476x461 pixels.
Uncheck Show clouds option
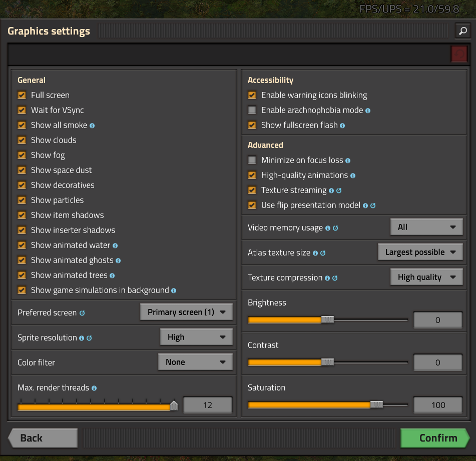22,140
